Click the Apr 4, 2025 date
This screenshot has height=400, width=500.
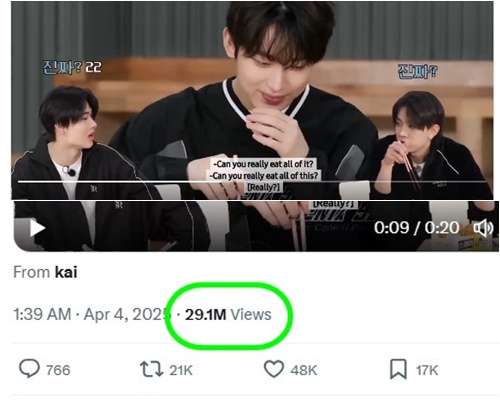(x=127, y=314)
